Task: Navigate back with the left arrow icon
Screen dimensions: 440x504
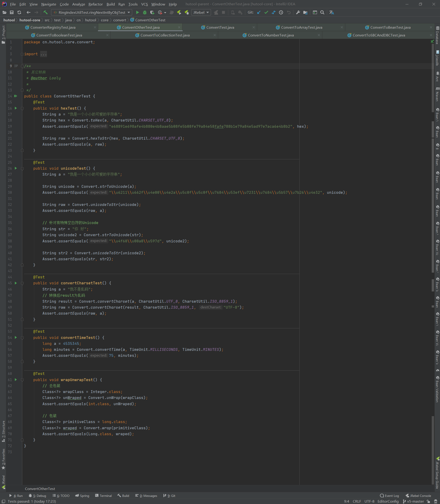Action: click(28, 13)
